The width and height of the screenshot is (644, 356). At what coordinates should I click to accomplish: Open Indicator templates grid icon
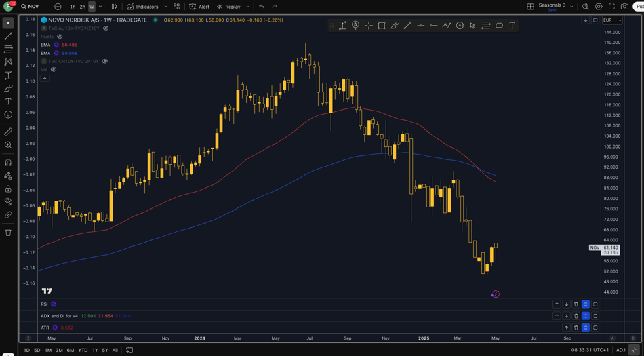click(x=177, y=7)
